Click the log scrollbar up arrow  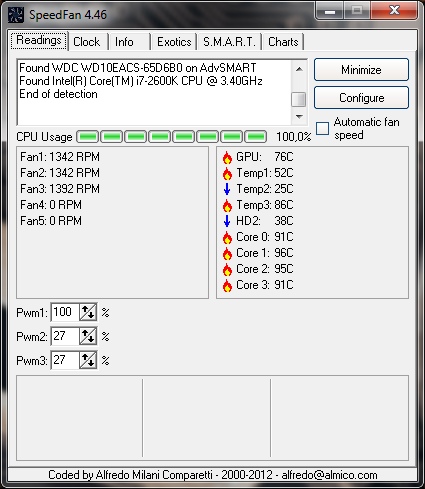click(x=299, y=69)
